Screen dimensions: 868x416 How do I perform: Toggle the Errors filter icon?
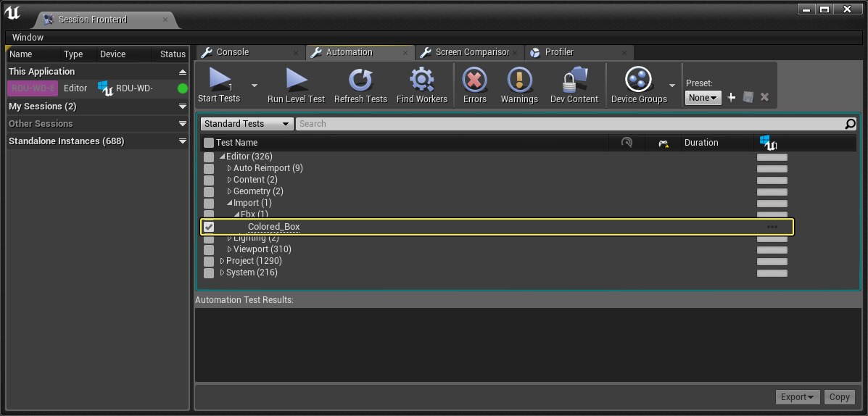[x=475, y=80]
